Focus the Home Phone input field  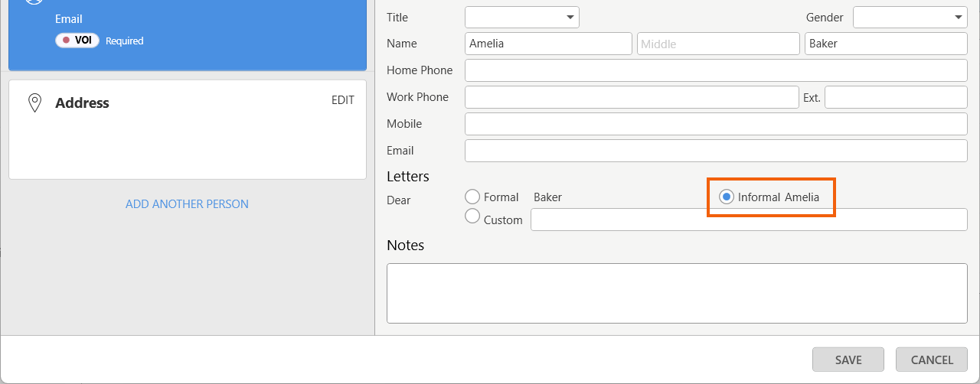716,70
